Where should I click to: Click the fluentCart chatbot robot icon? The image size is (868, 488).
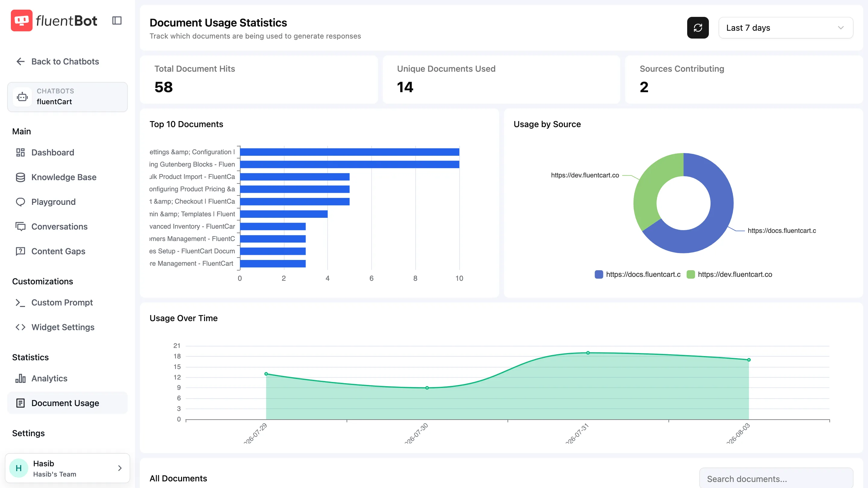(x=22, y=97)
